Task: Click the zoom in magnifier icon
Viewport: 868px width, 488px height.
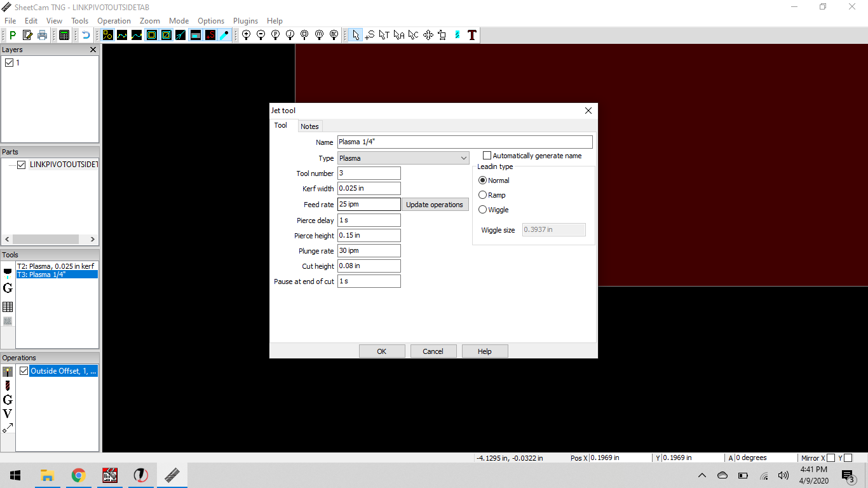Action: 246,35
